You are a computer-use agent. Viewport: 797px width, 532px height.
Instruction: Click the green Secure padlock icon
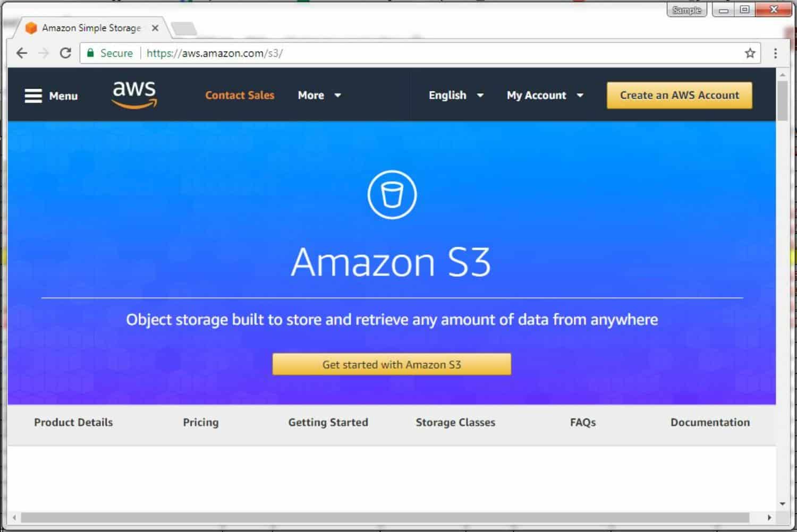tap(90, 53)
